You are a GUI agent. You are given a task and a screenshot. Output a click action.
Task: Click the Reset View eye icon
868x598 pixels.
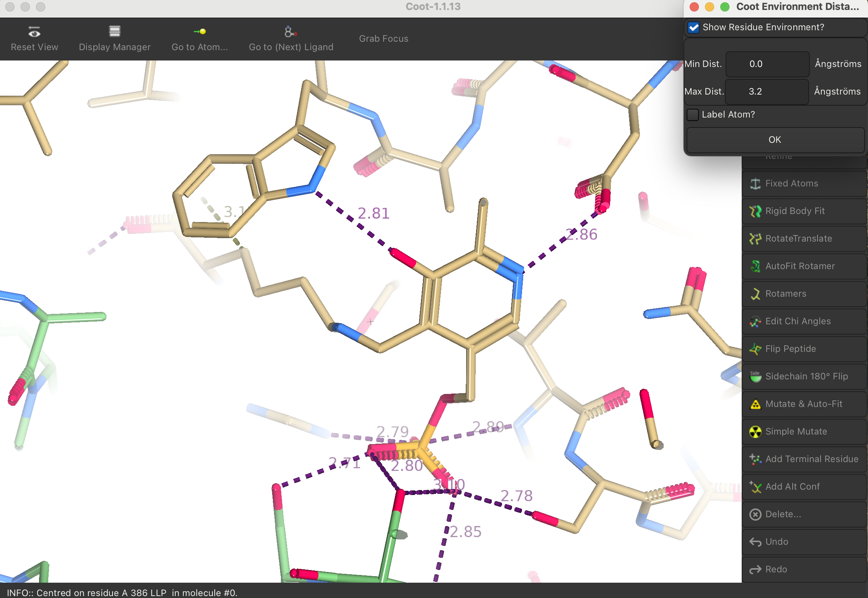pyautogui.click(x=34, y=32)
